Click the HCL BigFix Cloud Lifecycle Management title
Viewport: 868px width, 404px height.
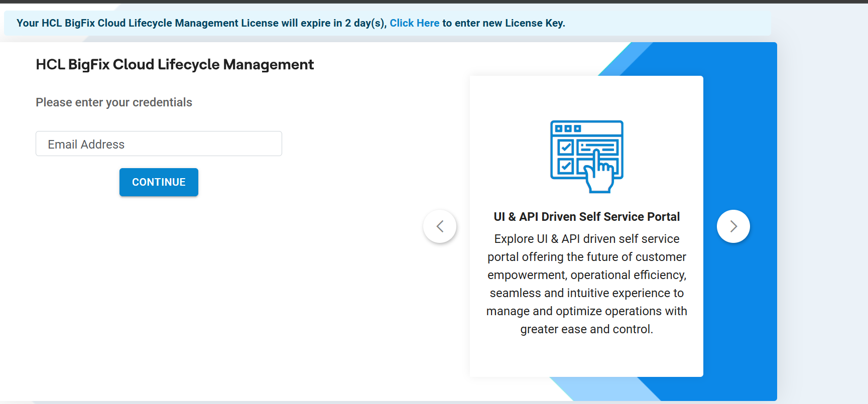click(175, 65)
